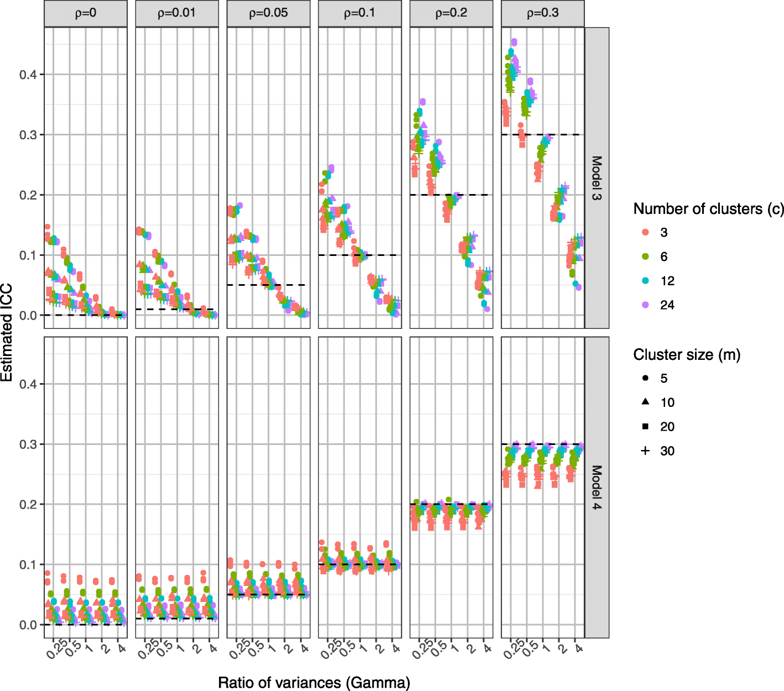
Task: Click the ρ=0.05 facet header
Action: (268, 13)
